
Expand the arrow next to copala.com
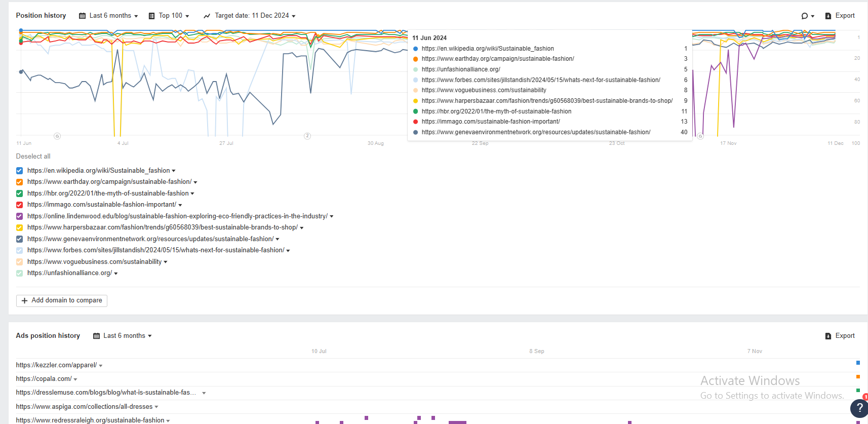click(x=75, y=379)
